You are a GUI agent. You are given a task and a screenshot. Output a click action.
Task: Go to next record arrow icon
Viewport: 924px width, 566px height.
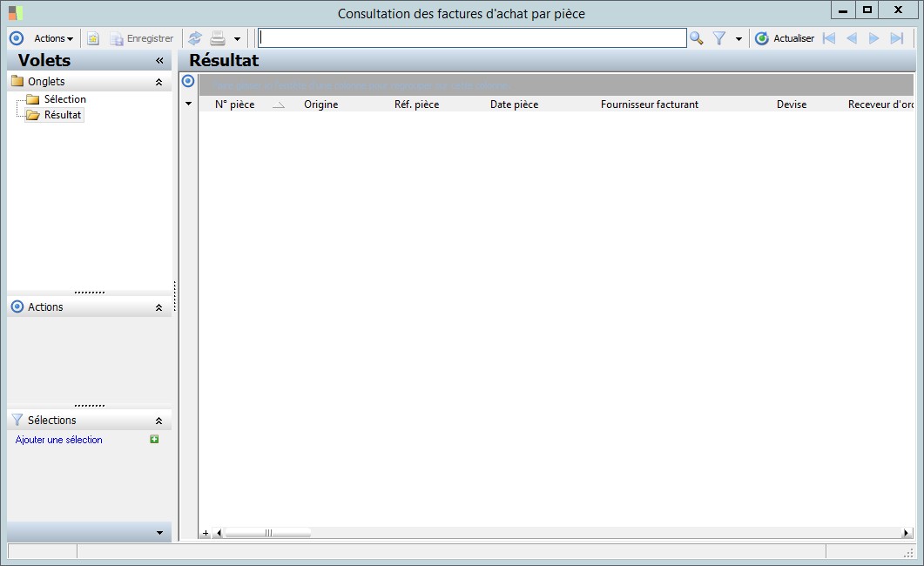click(873, 38)
